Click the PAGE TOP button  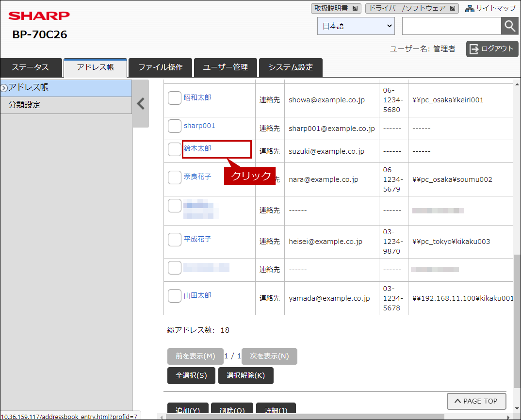coord(476,401)
